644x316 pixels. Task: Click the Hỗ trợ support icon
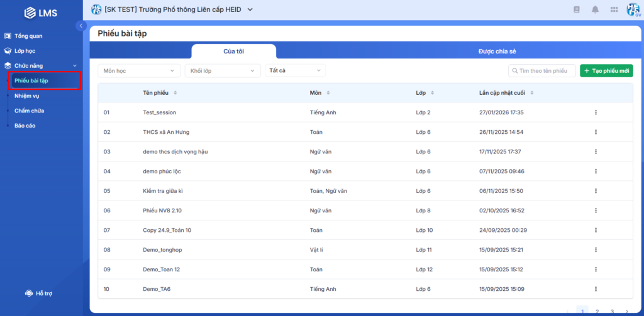point(29,293)
